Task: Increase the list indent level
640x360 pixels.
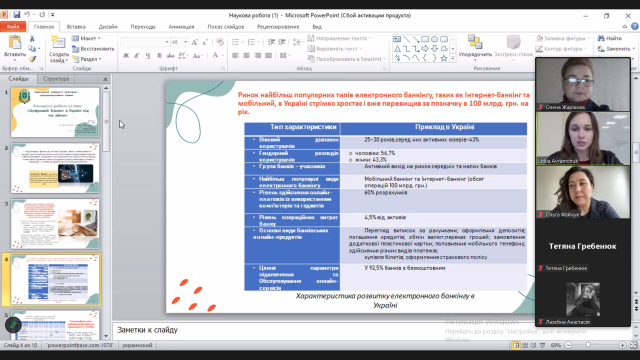Action: pyautogui.click(x=282, y=42)
